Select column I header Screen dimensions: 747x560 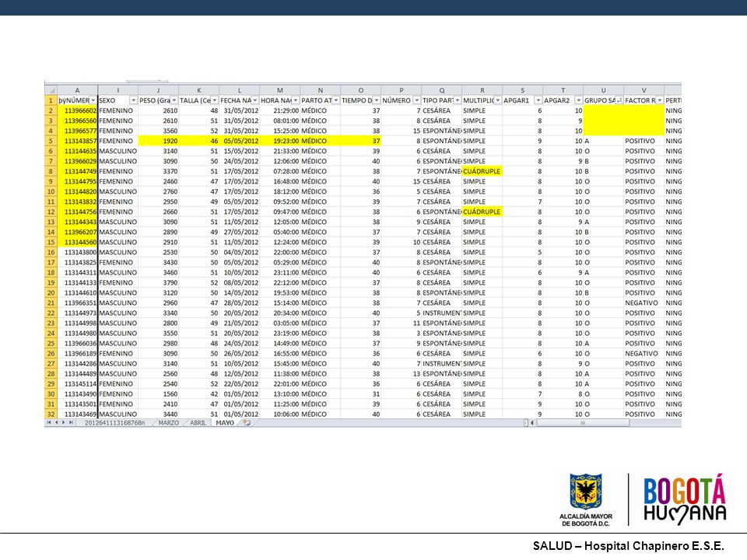pos(118,90)
